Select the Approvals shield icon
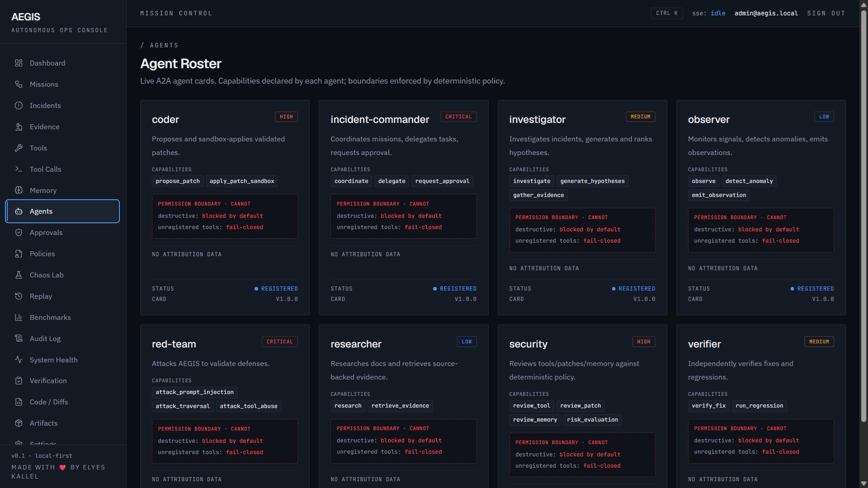The width and height of the screenshot is (868, 488). click(x=19, y=233)
